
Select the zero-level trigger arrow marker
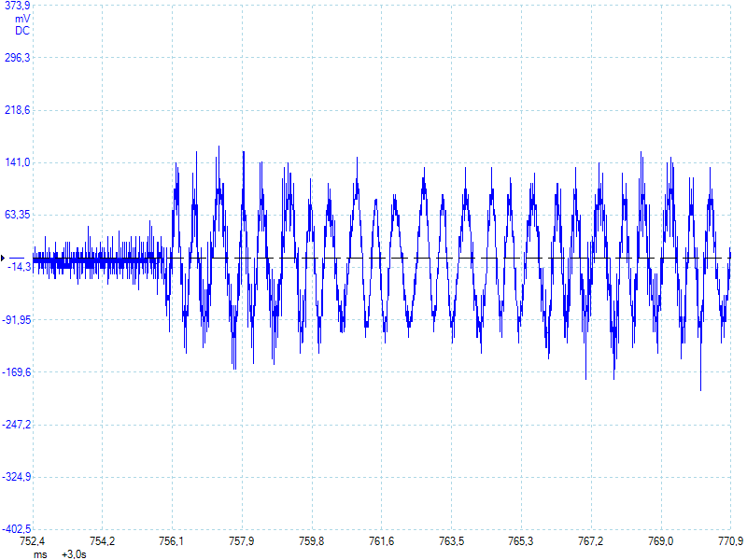(x=3, y=259)
